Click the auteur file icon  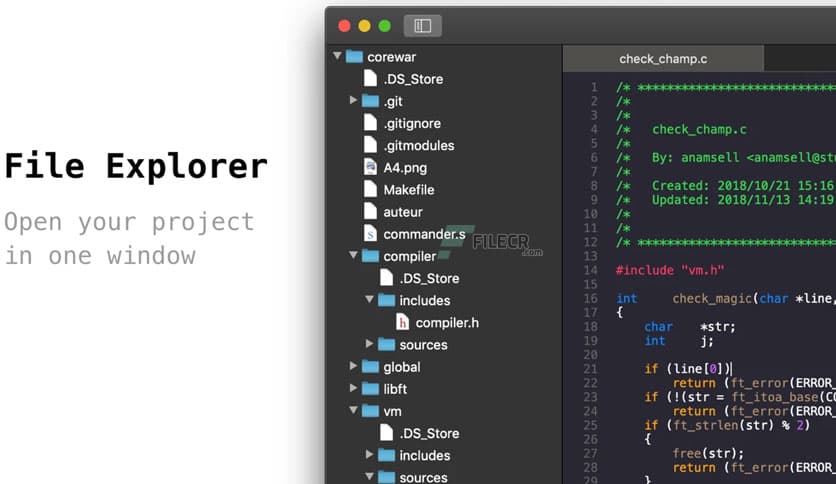click(370, 212)
